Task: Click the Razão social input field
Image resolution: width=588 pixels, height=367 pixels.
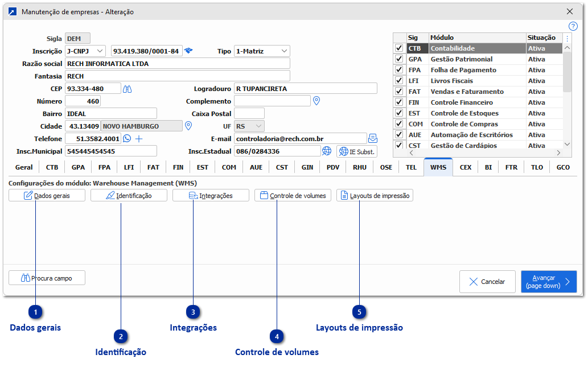Action: pos(178,64)
